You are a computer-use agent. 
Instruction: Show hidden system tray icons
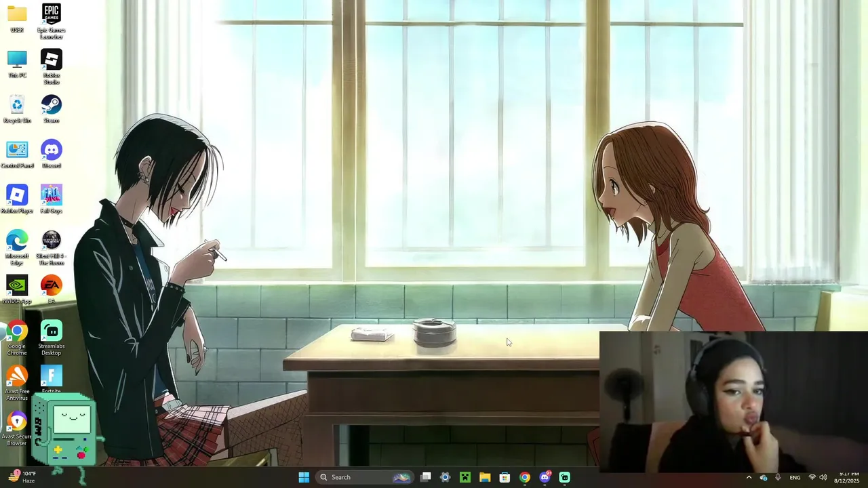tap(749, 477)
